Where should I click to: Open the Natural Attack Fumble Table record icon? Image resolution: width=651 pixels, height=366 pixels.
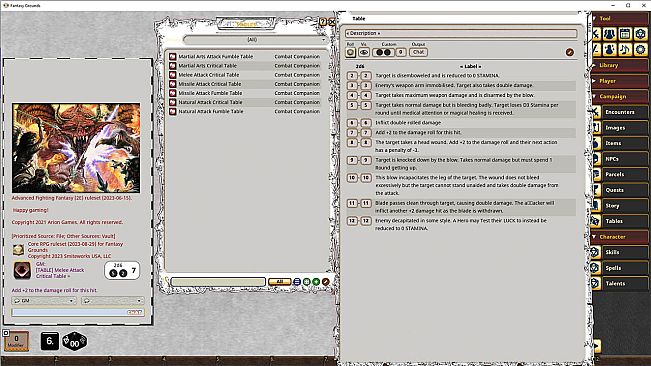(173, 111)
